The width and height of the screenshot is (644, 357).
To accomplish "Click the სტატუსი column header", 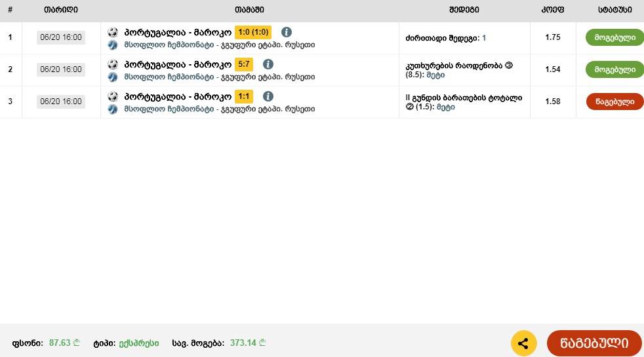I will (615, 10).
